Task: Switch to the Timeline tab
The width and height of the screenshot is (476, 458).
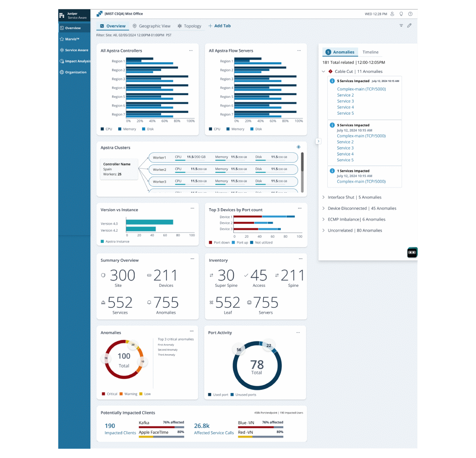Action: 370,52
